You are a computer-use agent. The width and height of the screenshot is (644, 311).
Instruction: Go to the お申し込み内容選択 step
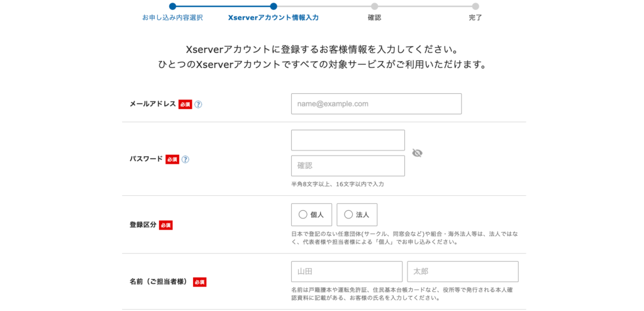172,18
